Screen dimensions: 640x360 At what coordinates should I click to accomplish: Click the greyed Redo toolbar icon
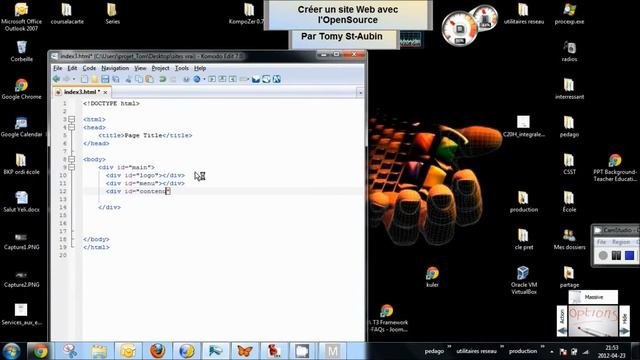coord(173,79)
